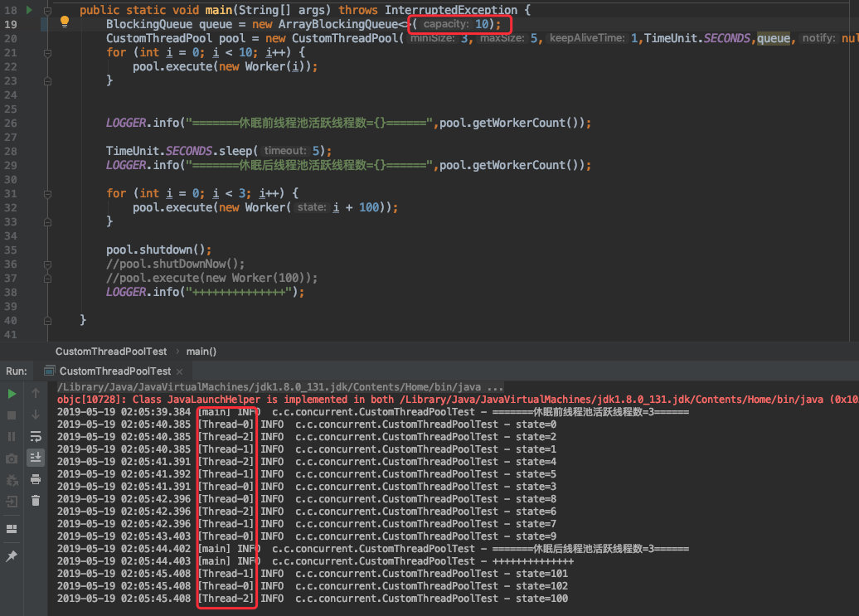Screen dimensions: 859x616
Task: Click fold end marker at line 40
Action: (47, 321)
